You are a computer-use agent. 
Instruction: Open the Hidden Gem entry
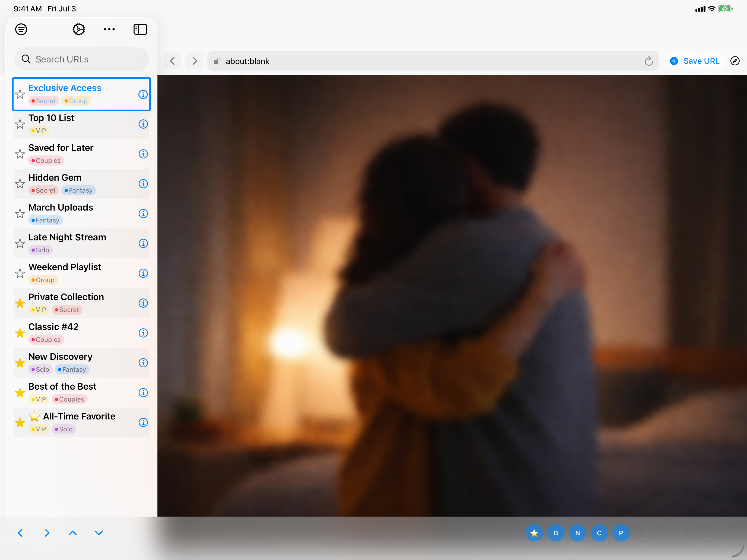81,184
